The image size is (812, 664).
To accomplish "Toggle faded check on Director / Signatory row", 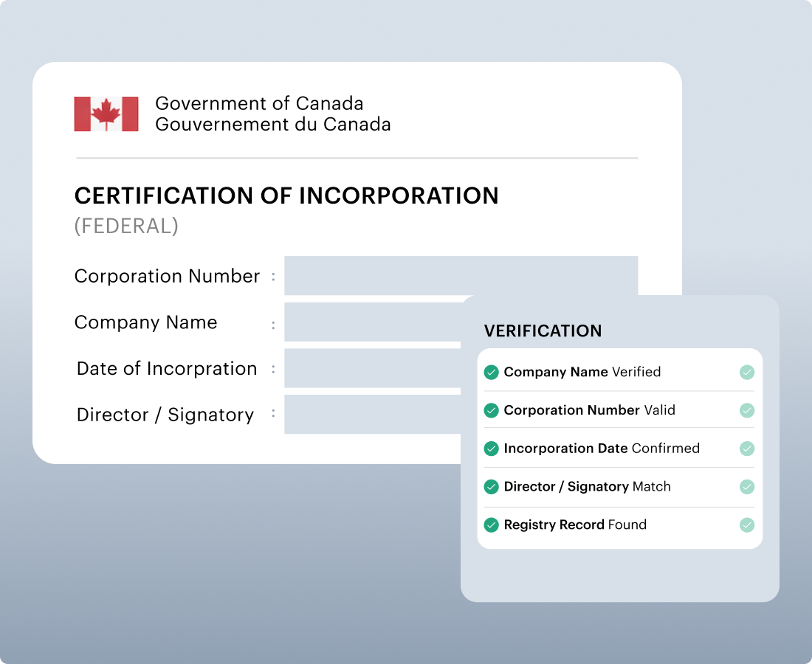I will click(x=747, y=487).
